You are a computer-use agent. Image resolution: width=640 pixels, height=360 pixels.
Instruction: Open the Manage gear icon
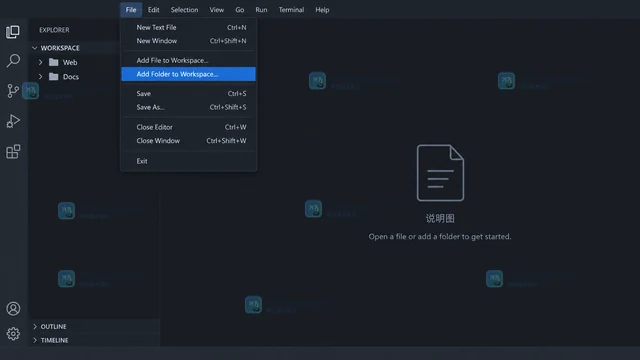tap(13, 334)
